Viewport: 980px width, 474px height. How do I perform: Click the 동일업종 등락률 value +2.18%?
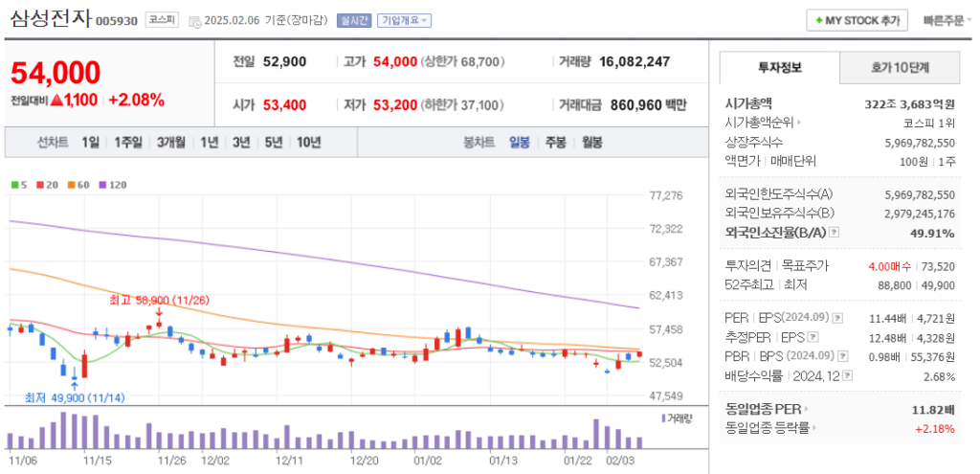(x=935, y=429)
